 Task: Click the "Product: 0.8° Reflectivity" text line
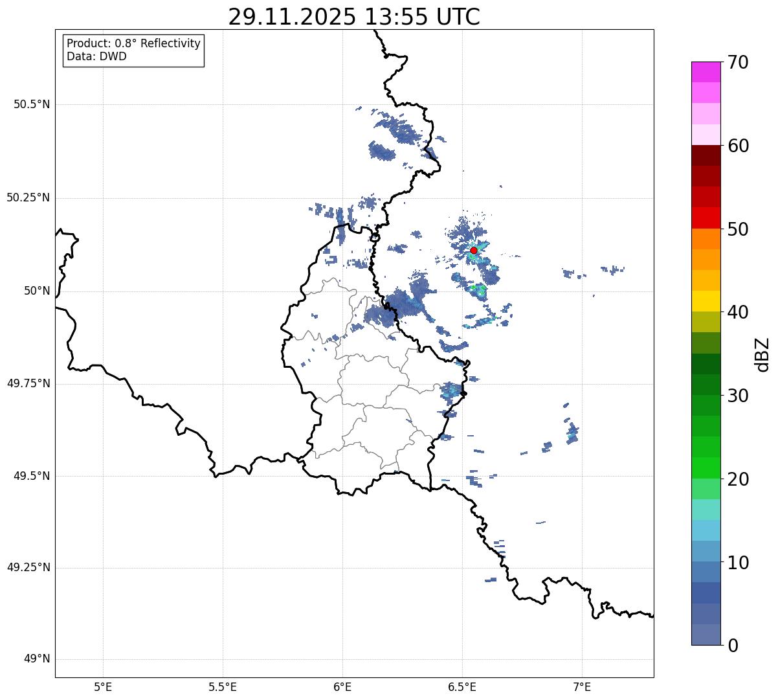click(134, 43)
